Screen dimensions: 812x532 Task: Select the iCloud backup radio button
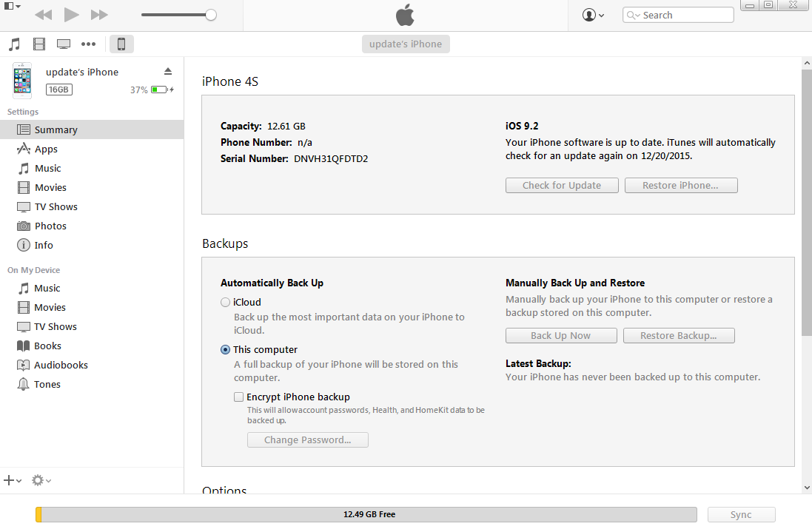tap(225, 302)
